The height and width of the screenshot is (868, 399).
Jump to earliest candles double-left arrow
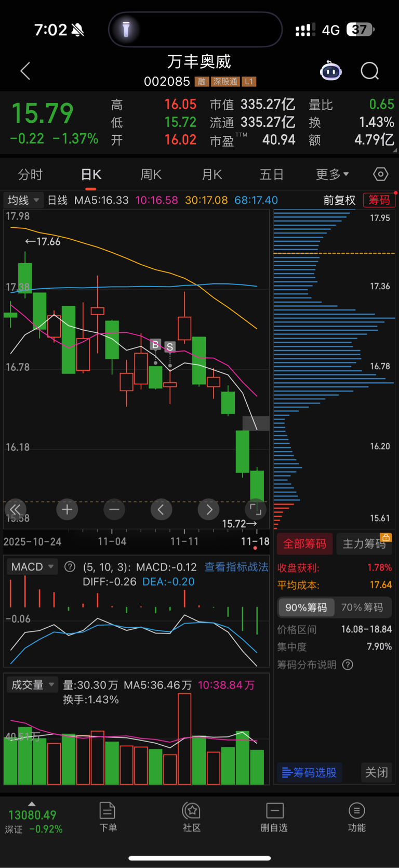[x=15, y=510]
